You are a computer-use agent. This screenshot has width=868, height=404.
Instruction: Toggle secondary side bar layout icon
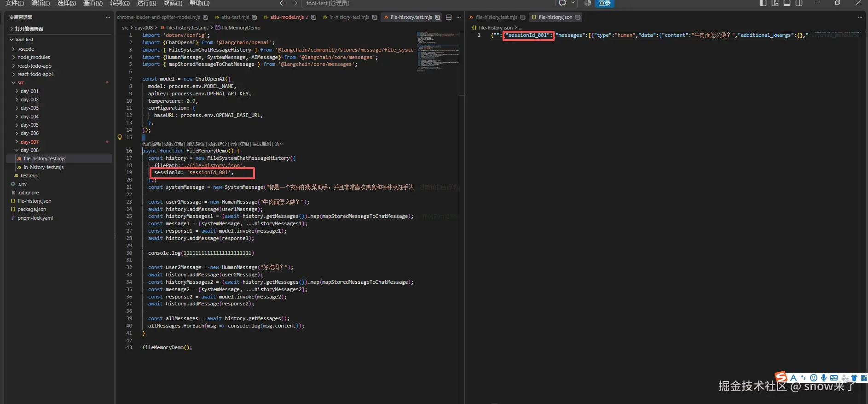(x=799, y=3)
